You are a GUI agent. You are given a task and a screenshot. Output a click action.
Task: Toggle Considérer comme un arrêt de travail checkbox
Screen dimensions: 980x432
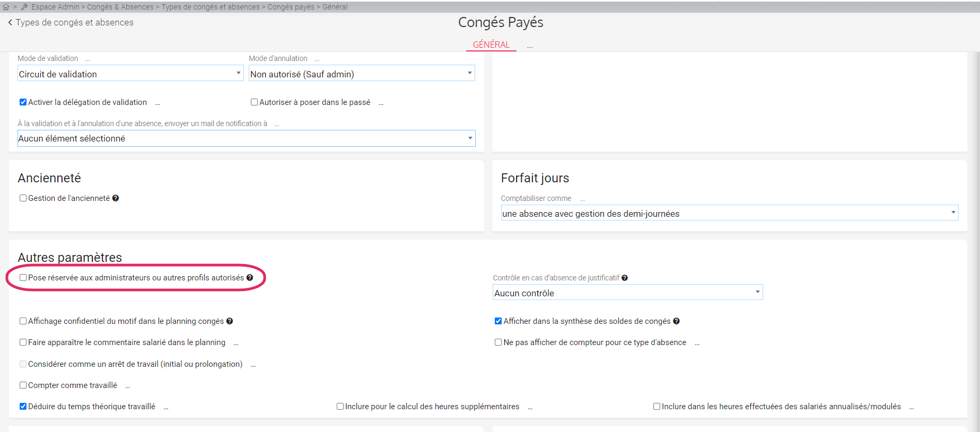tap(23, 364)
